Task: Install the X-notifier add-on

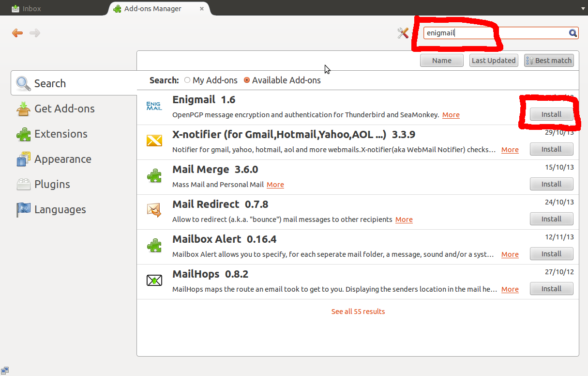Action: coord(551,149)
